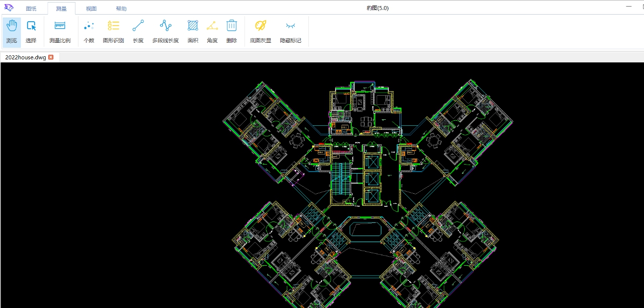
Task: Click the 测量 (measure) ribbon tab
Action: (61, 9)
